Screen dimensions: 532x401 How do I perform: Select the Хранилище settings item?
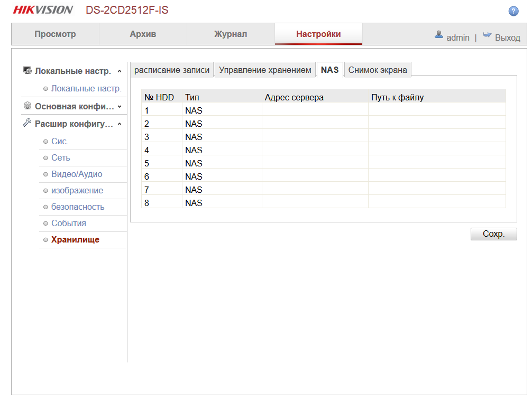(75, 240)
